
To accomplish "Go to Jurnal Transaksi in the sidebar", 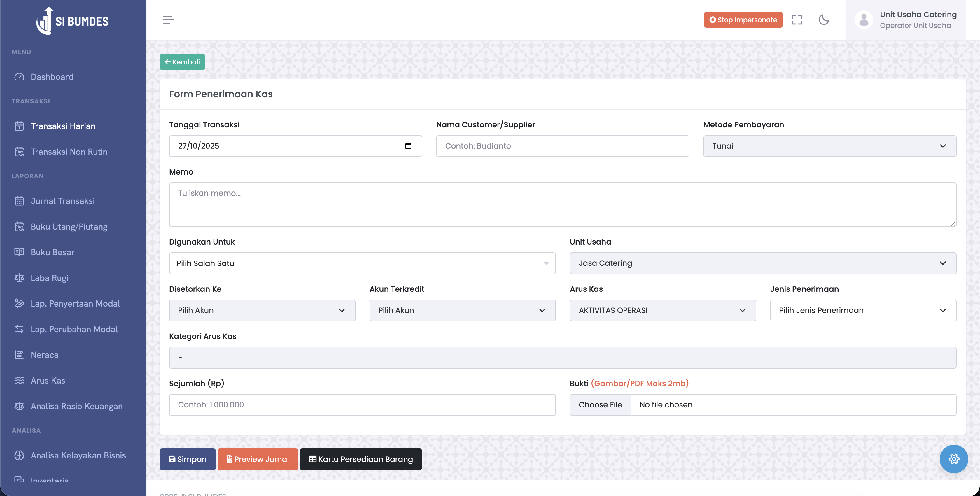I will 62,201.
